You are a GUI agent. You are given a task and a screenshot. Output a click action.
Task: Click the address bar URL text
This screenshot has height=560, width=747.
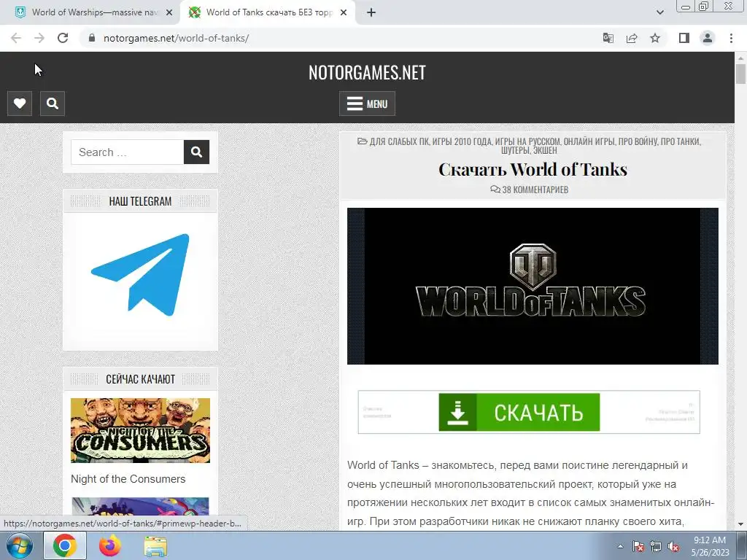click(x=177, y=38)
